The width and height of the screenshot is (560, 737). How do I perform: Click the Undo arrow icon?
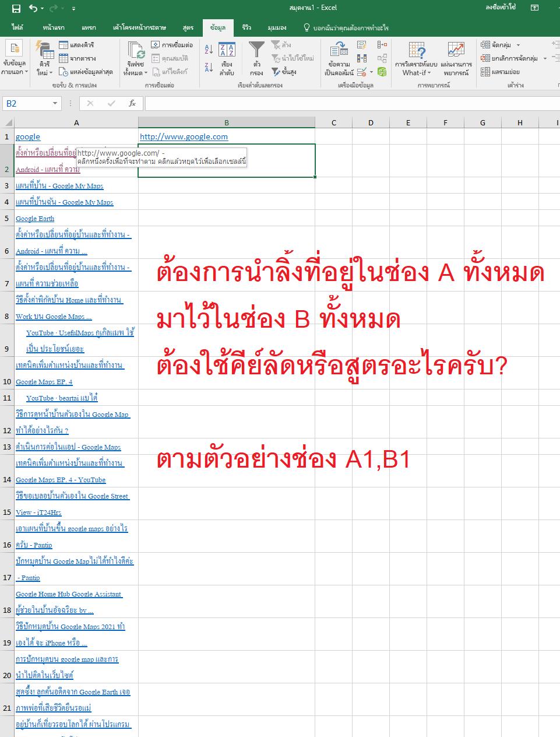33,8
